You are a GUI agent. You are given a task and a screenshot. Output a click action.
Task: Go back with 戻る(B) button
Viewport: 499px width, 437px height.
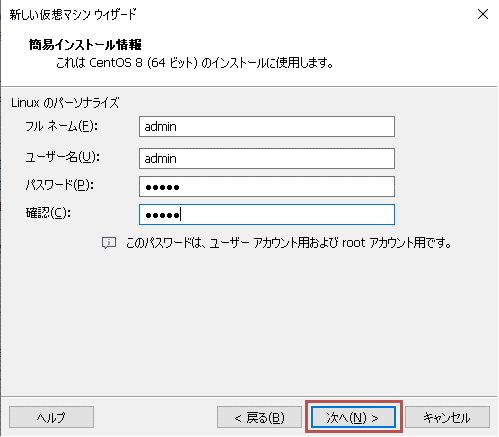(259, 417)
